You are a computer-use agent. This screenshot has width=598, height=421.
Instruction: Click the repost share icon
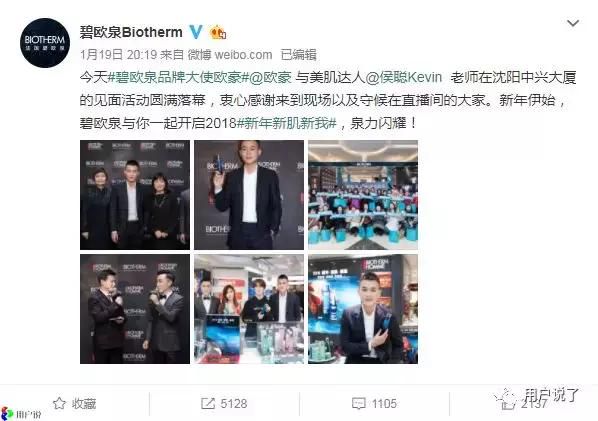[208, 403]
